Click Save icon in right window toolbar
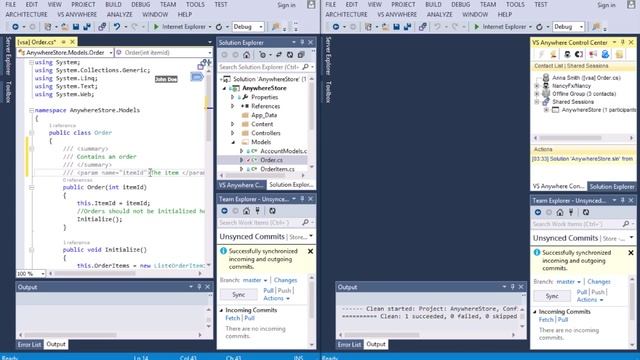This screenshot has height=360, width=640. 396,27
